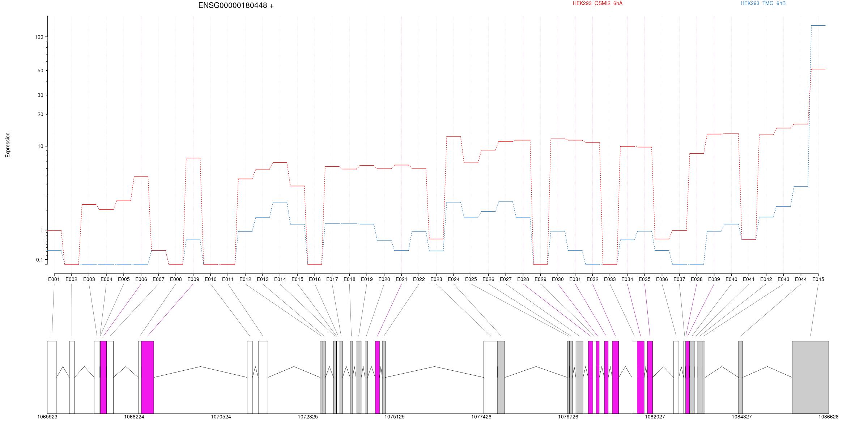This screenshot has height=434, width=868.
Task: Click the red E024 expression segment
Action: 454,137
